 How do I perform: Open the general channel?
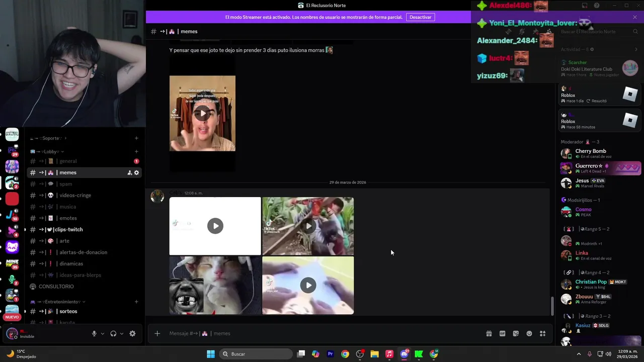click(85, 161)
